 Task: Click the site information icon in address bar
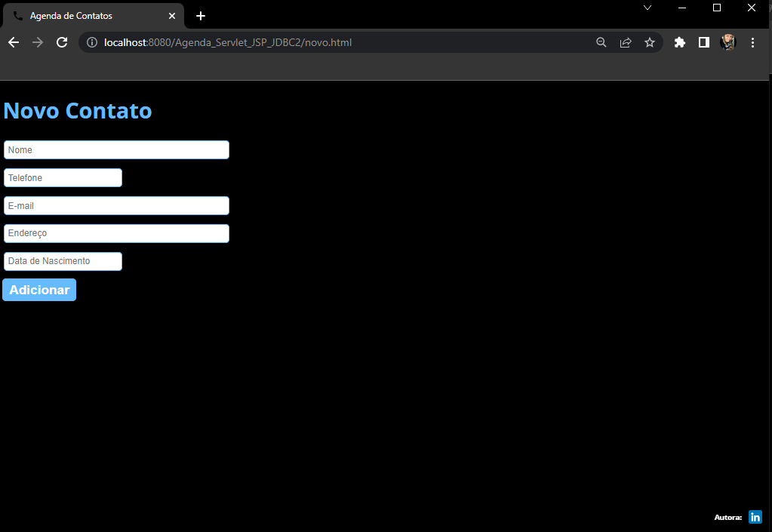coord(91,42)
